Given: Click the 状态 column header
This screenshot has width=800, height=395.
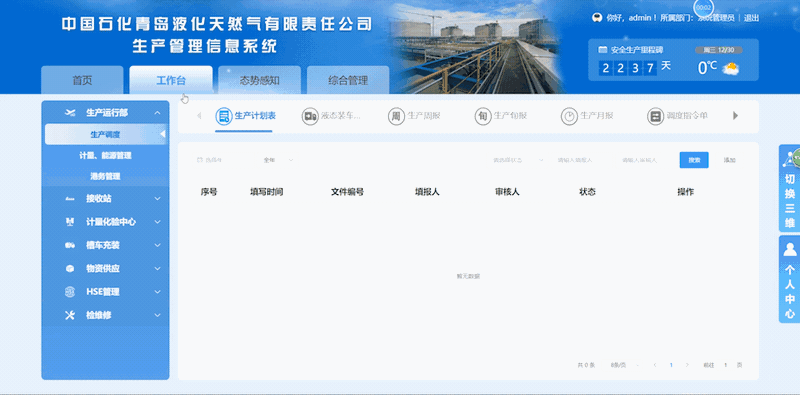Looking at the screenshot, I should (x=587, y=192).
